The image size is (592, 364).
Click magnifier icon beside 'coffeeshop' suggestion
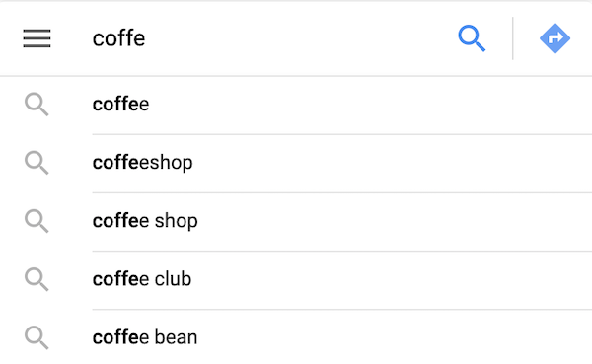[x=37, y=163]
